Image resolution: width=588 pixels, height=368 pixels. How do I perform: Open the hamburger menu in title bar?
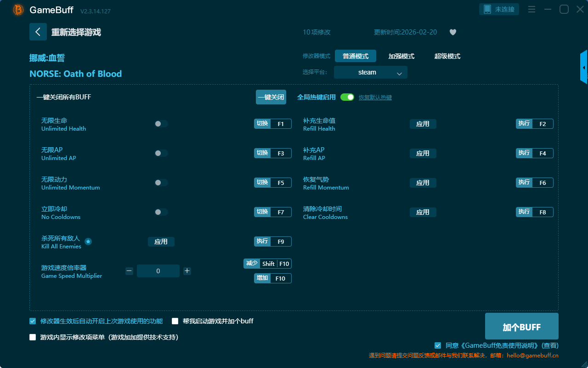pos(531,10)
